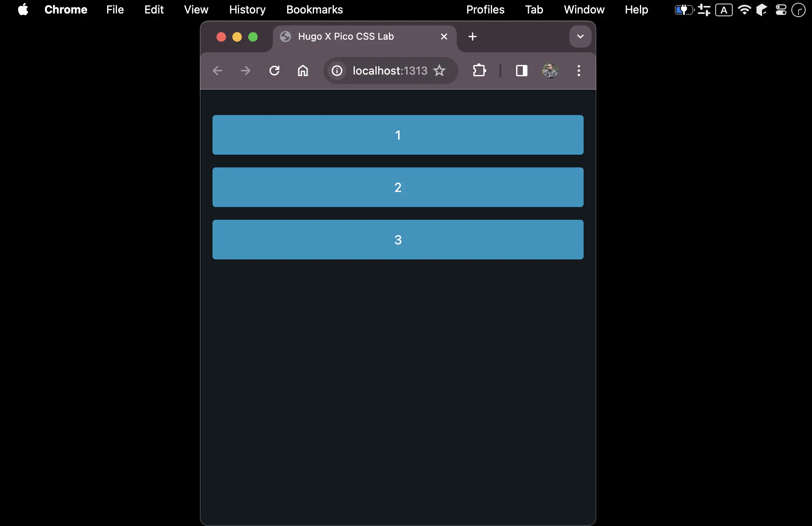Click the new tab plus button

point(472,37)
